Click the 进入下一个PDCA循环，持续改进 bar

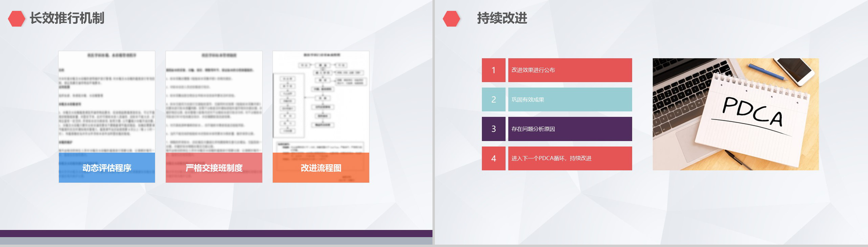[x=570, y=158]
